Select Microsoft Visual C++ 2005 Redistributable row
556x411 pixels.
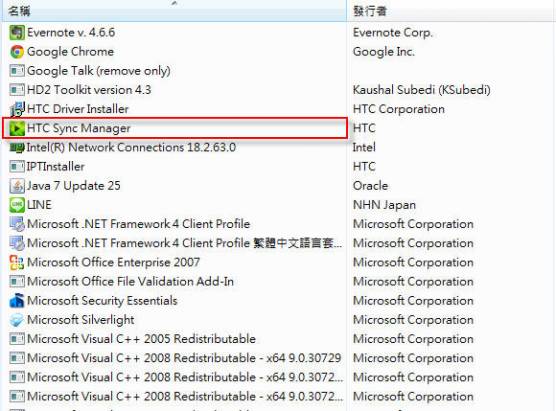pyautogui.click(x=174, y=339)
